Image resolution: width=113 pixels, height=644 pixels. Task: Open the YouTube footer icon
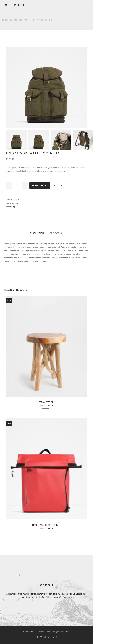click(45, 637)
